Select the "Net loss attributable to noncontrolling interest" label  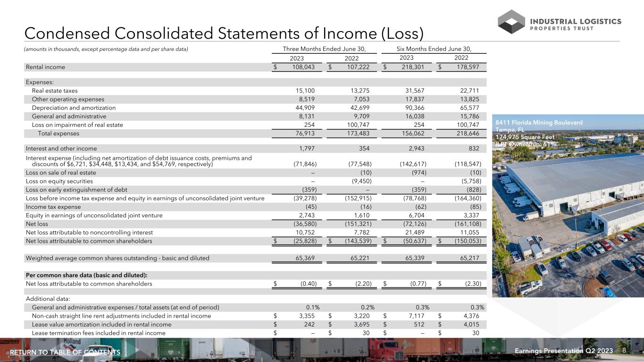(90, 232)
